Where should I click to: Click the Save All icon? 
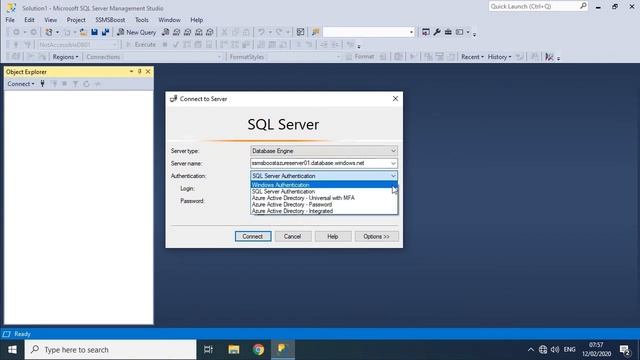pyautogui.click(x=105, y=32)
